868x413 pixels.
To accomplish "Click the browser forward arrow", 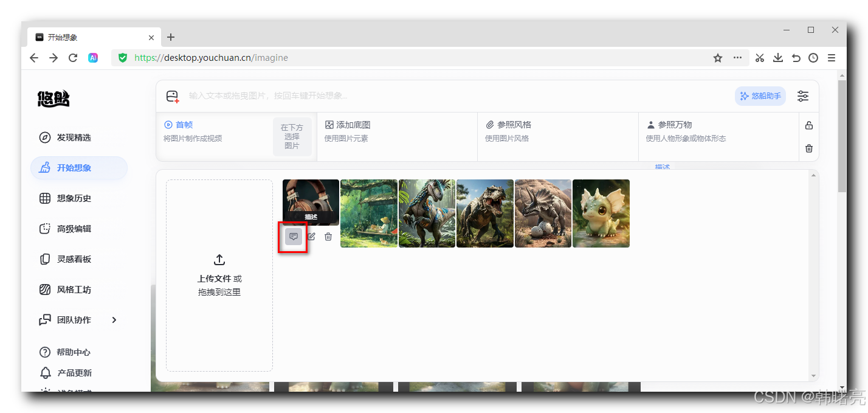I will (53, 58).
